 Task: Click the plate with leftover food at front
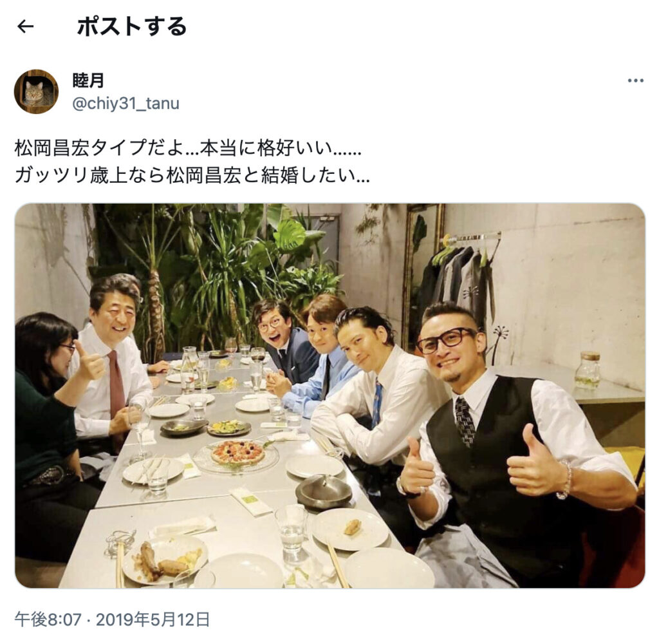[165, 558]
